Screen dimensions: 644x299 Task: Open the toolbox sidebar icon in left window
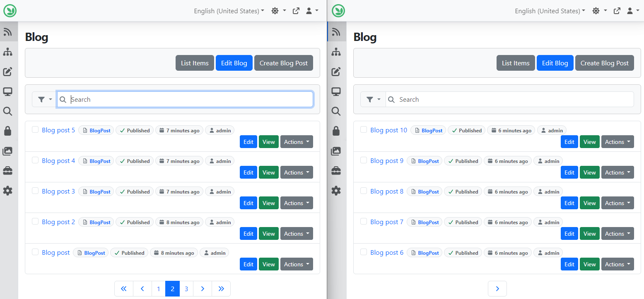point(7,171)
